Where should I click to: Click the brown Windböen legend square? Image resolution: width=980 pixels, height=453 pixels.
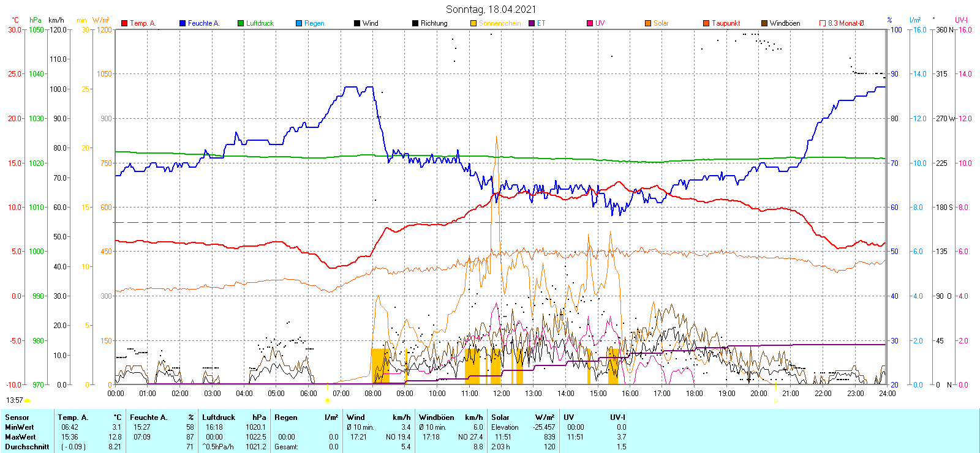(x=764, y=23)
